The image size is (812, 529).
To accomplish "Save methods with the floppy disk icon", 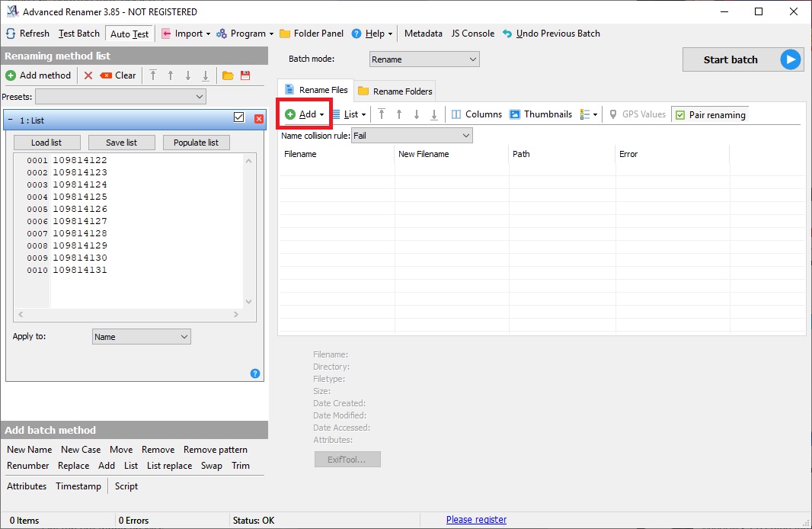I will 245,75.
